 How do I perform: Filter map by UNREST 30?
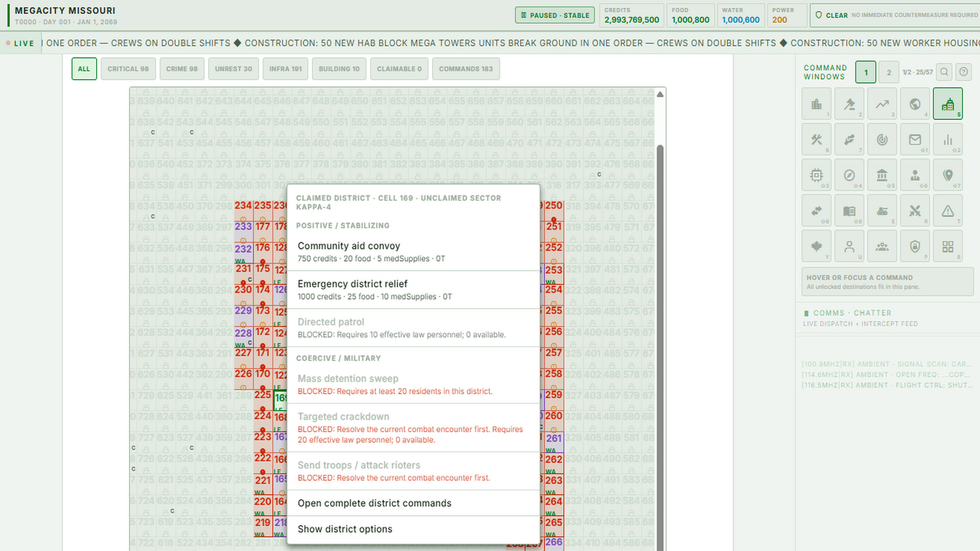(233, 69)
